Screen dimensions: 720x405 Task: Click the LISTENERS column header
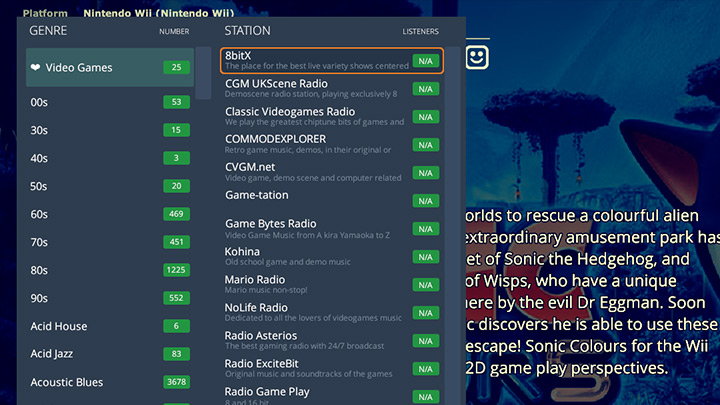coord(421,32)
